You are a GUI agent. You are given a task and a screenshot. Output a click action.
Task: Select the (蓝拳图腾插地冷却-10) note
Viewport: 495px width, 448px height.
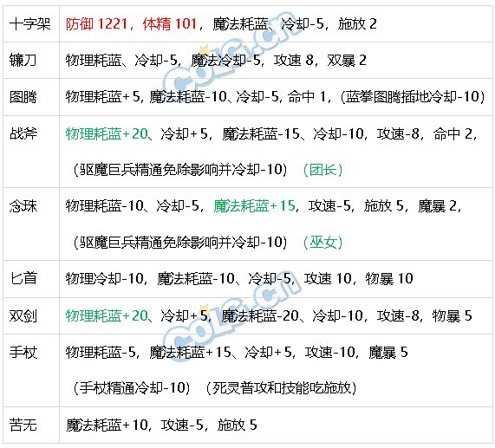click(413, 97)
